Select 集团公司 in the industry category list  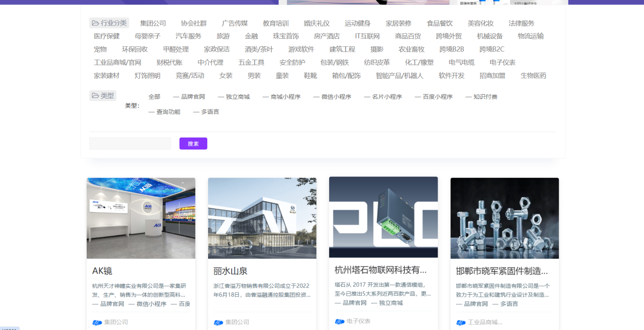(x=153, y=23)
